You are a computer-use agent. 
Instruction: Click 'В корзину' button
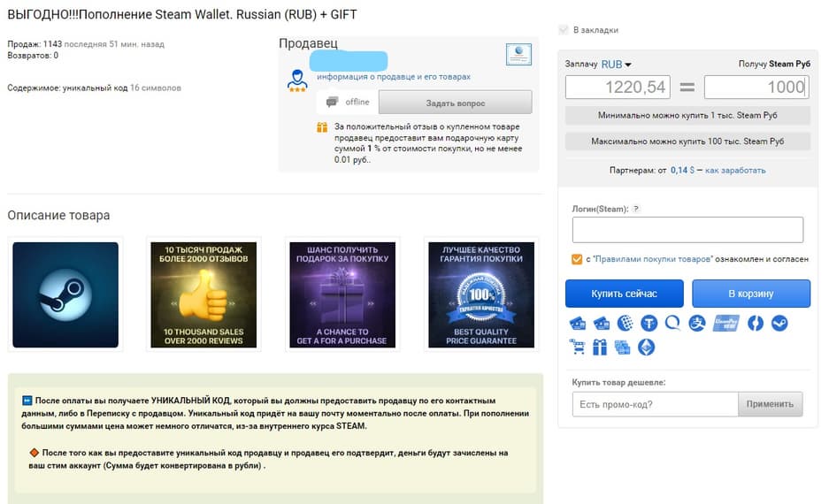(x=751, y=294)
